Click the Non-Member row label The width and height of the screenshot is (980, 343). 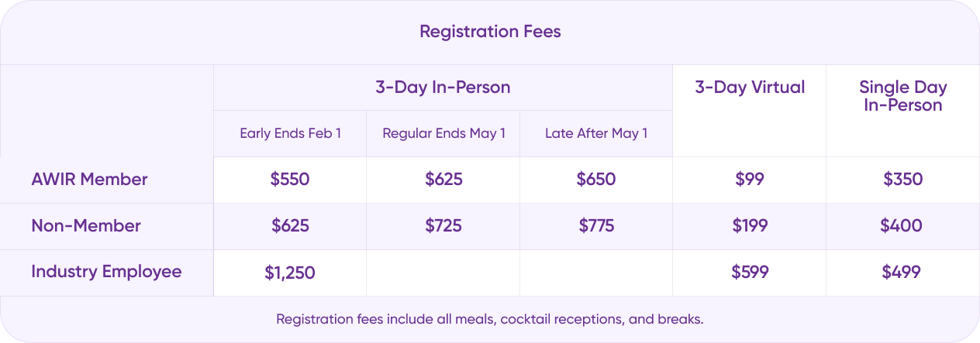86,226
